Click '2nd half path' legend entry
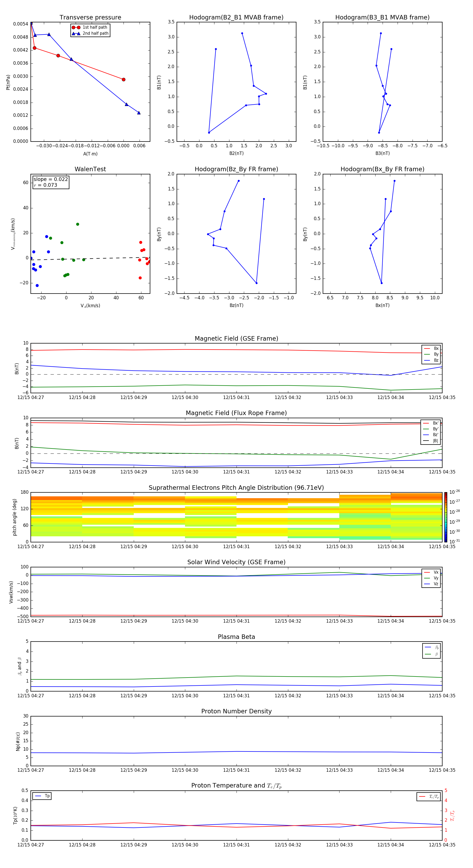473x868 pixels. pos(90,33)
